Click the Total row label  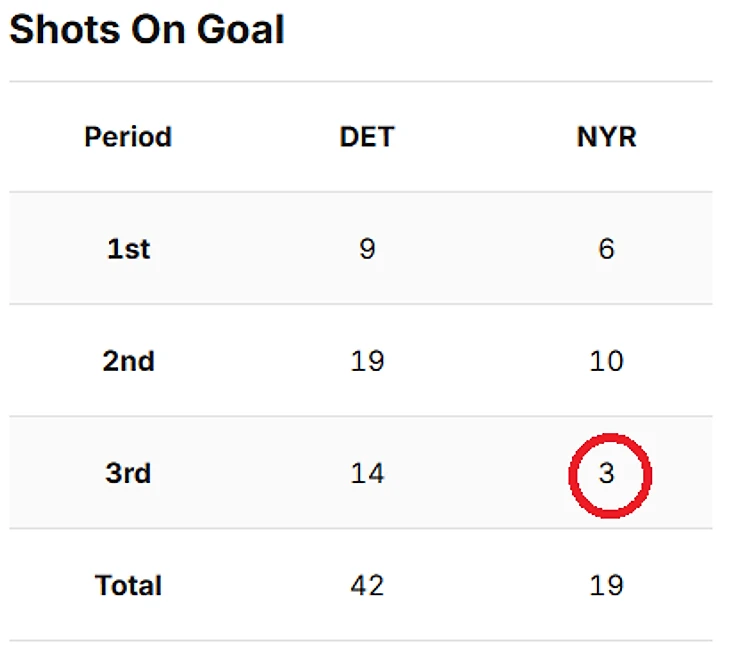(x=128, y=585)
